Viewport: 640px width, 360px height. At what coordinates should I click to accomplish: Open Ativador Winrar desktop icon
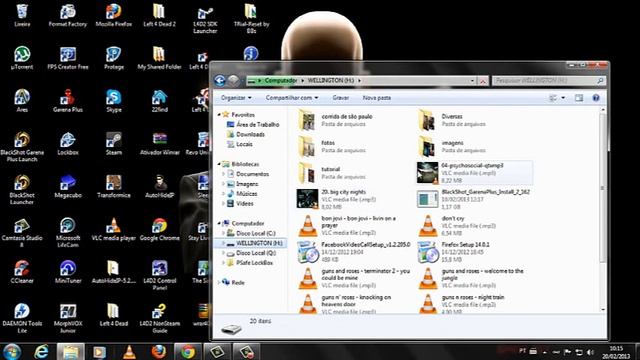point(159,144)
